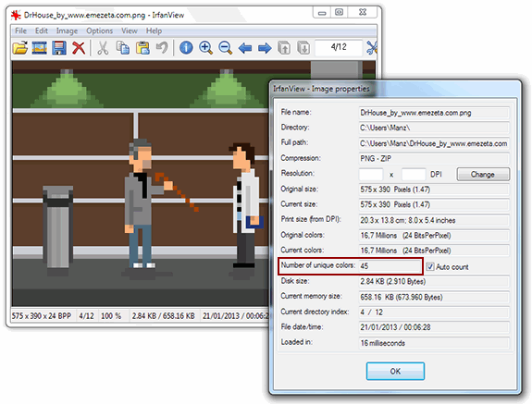Click the 4/12 image index box in toolbar
Screen dimensions: 532x404
tap(339, 47)
